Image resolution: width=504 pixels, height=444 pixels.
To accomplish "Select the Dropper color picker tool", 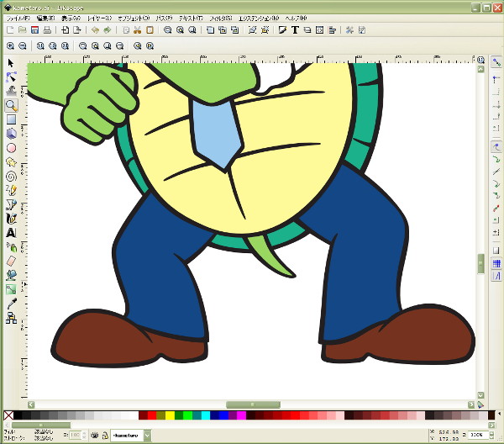I will [x=11, y=304].
